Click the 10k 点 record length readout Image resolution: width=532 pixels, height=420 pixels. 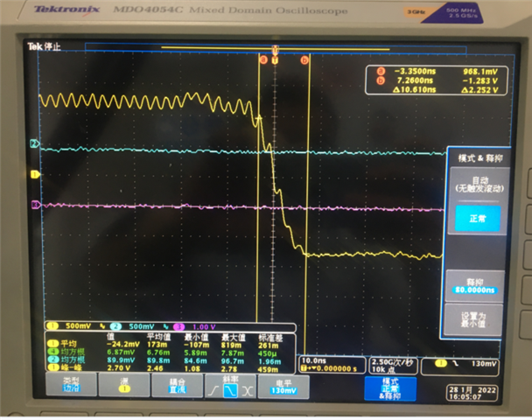pyautogui.click(x=383, y=369)
